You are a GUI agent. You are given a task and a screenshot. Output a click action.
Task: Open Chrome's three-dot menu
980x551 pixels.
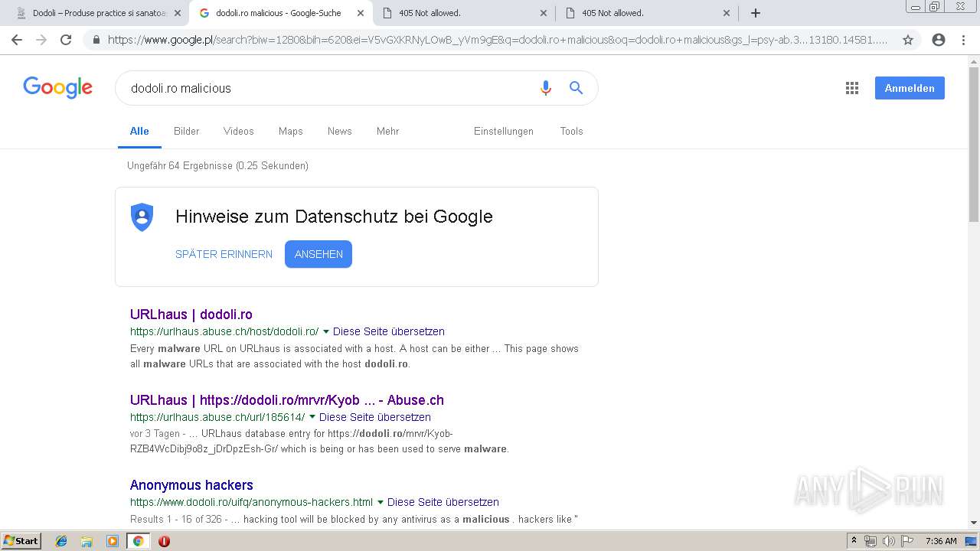[x=963, y=40]
